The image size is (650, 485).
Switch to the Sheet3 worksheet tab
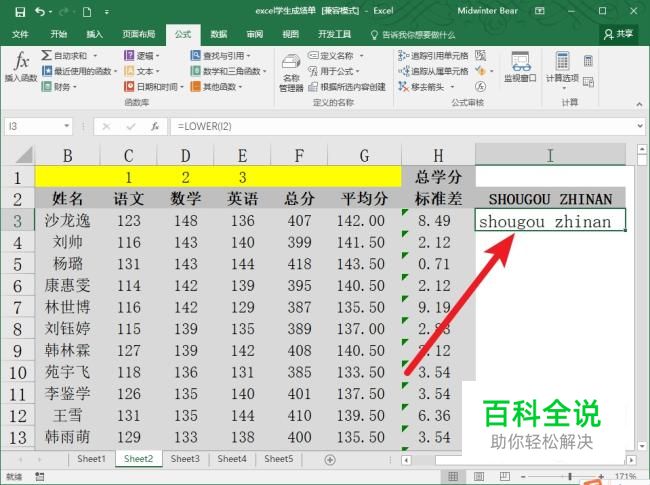[184, 459]
